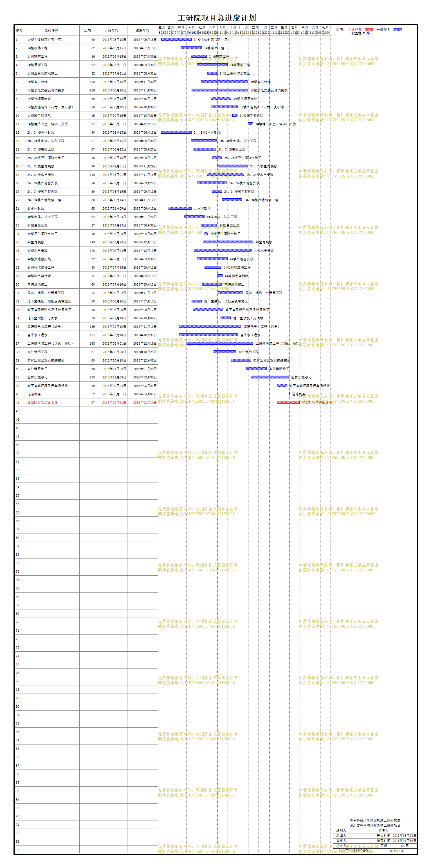The width and height of the screenshot is (431, 868).
Task: Select table cell 1#楼水电安装及调试完成
Action: (x=51, y=90)
